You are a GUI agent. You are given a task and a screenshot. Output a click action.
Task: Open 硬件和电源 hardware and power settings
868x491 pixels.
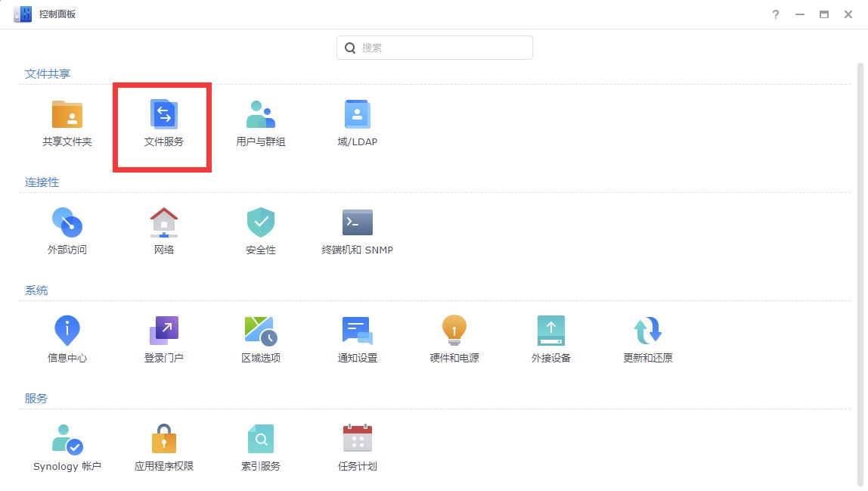(454, 340)
